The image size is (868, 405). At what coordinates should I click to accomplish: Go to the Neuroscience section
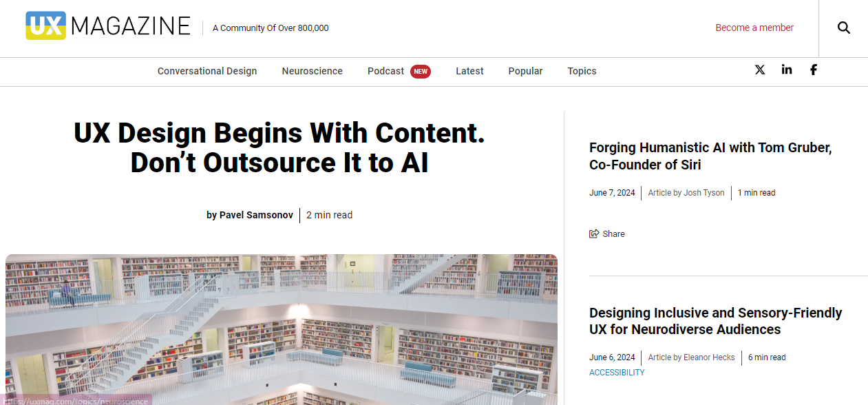point(312,71)
